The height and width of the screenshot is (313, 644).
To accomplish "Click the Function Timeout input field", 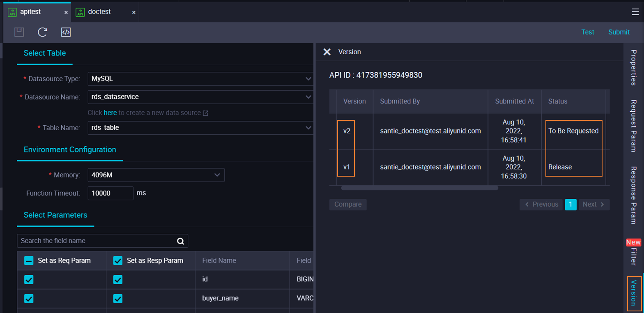I will coord(110,193).
